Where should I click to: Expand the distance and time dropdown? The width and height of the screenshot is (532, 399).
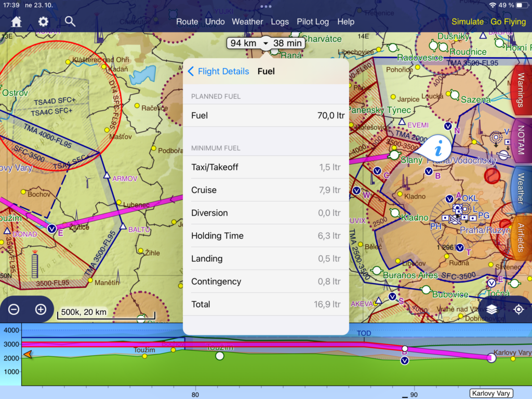click(x=265, y=43)
